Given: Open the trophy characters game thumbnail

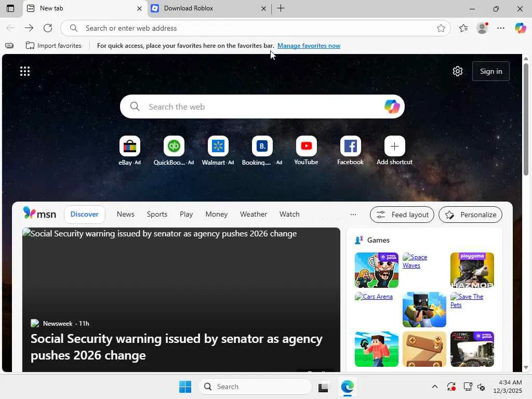Looking at the screenshot, I should (376, 270).
